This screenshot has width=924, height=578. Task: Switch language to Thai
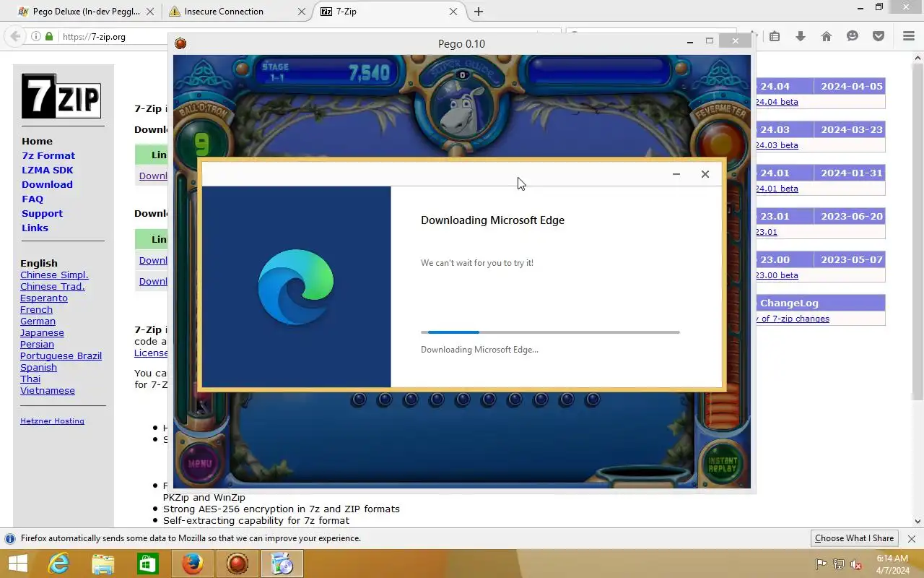30,379
